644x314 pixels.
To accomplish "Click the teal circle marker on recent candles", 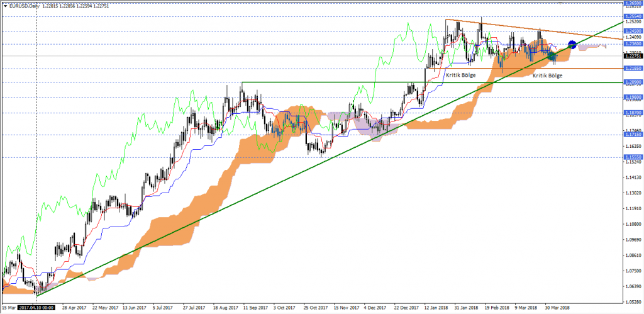I will 552,56.
